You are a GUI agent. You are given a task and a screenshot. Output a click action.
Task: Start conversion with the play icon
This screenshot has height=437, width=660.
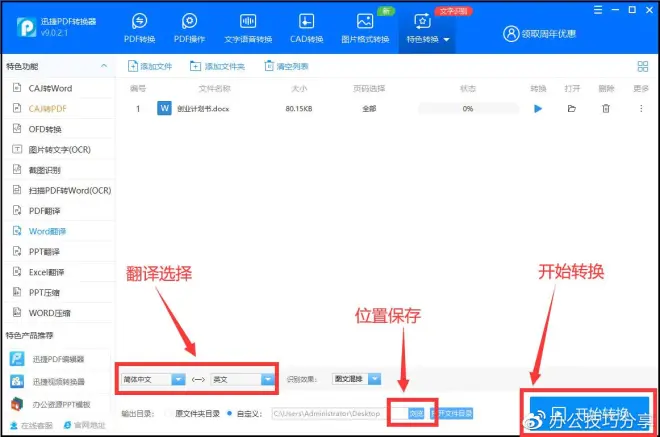click(x=538, y=109)
